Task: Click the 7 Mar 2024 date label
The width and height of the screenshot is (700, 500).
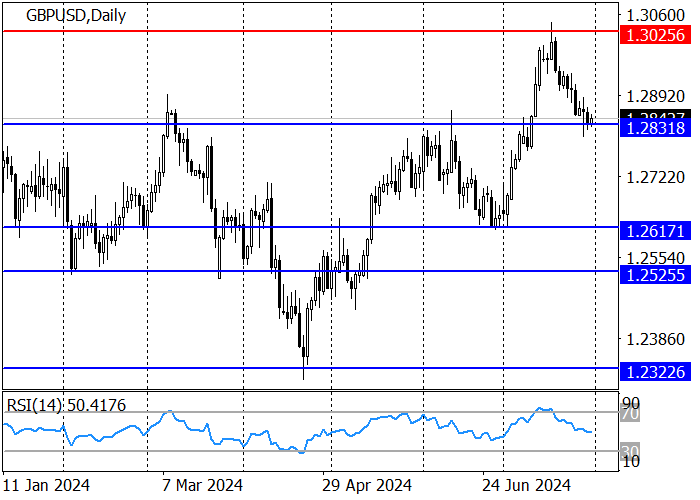Action: coord(203,485)
